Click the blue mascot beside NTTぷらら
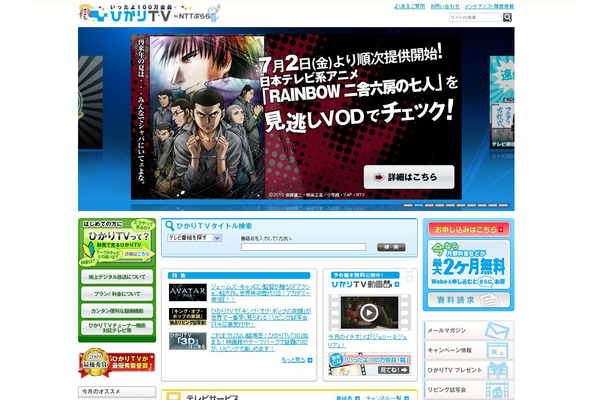Screen dimensions: 610x400 point(215,14)
